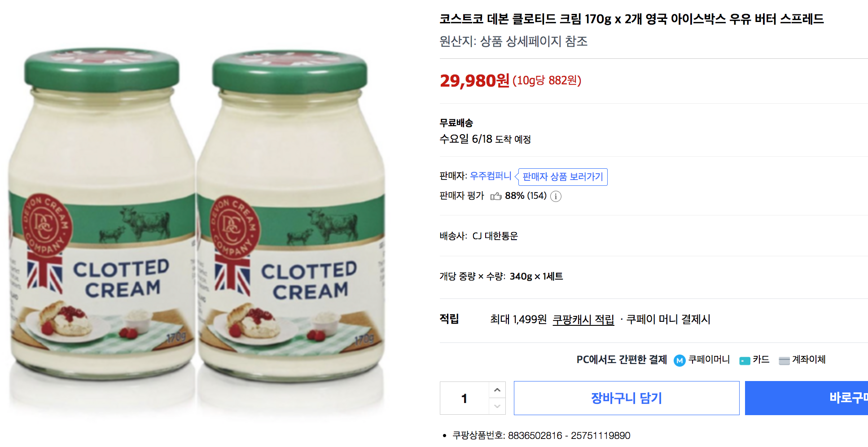Click the seller rating info icon
The image size is (868, 447).
[x=556, y=196]
